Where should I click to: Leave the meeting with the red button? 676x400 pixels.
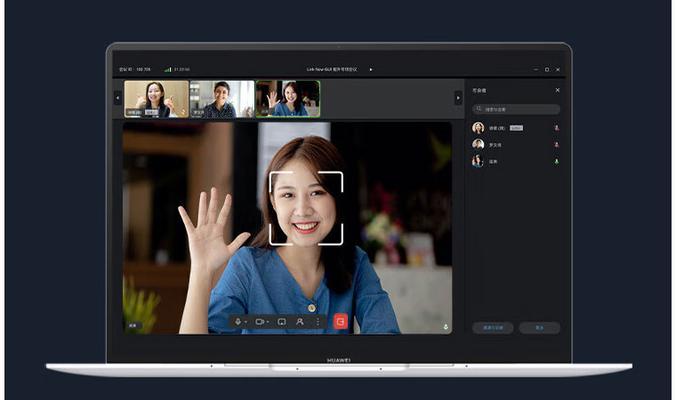[x=341, y=321]
